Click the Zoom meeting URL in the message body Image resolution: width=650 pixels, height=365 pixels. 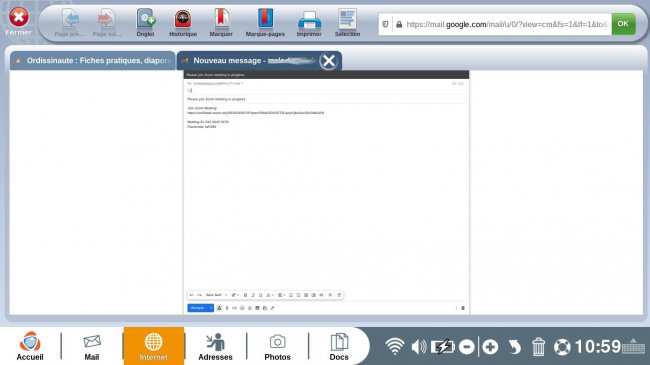(255, 113)
